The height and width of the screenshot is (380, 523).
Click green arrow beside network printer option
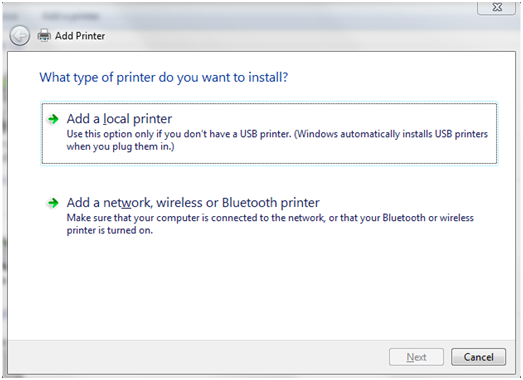[x=53, y=203]
